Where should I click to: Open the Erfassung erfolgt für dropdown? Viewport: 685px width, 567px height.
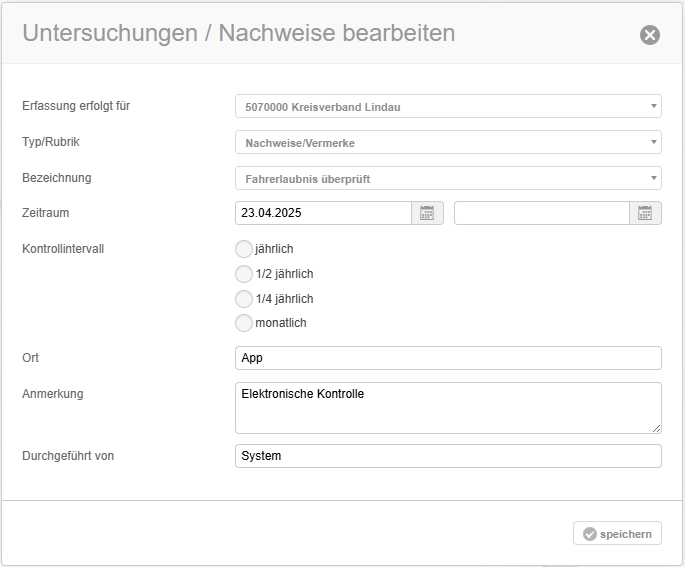(447, 106)
